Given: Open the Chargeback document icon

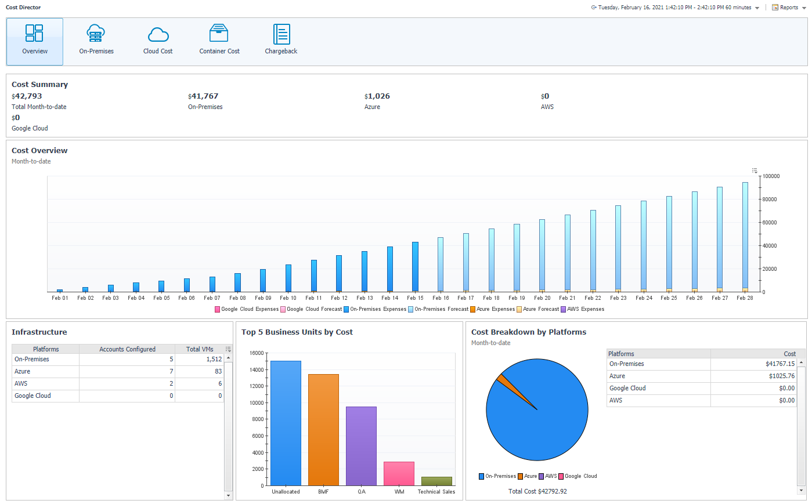Looking at the screenshot, I should tap(282, 34).
